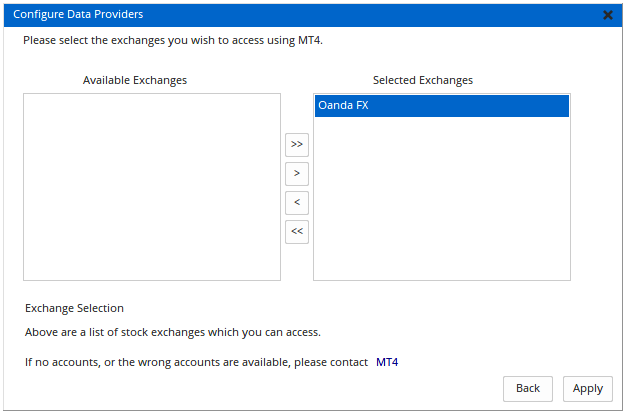The image size is (626, 414).
Task: Click the Apply button
Action: [587, 388]
